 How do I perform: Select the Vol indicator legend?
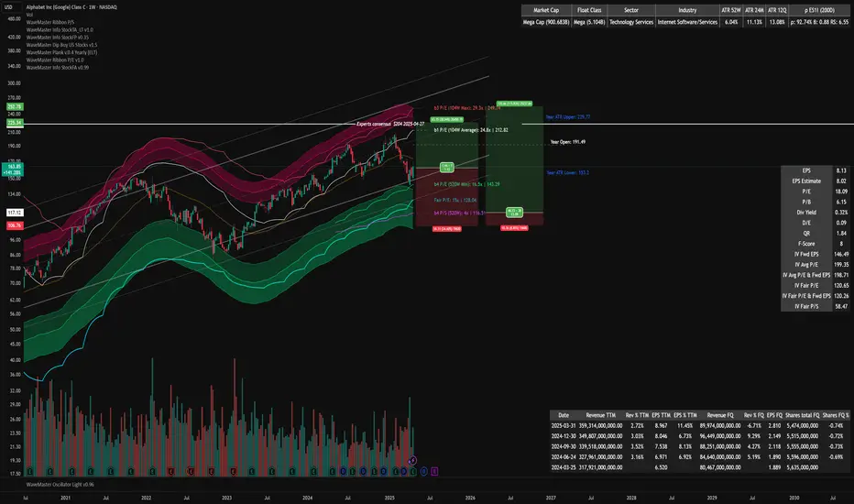pos(29,15)
